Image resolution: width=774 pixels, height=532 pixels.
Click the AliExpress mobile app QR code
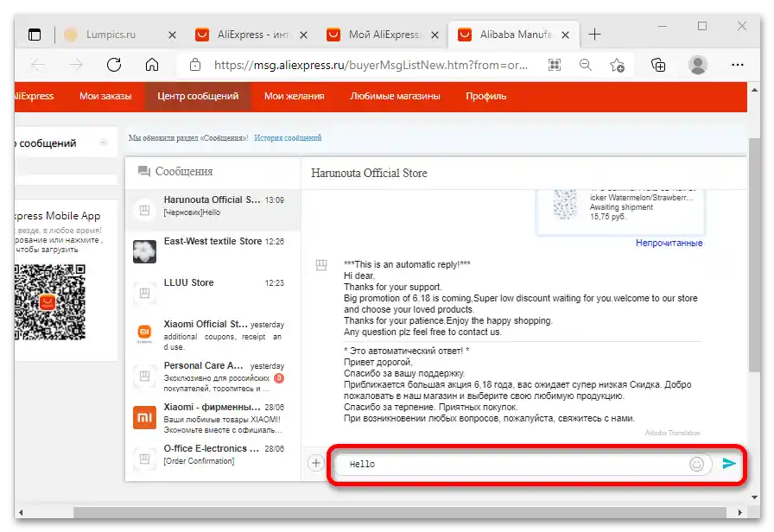click(49, 301)
